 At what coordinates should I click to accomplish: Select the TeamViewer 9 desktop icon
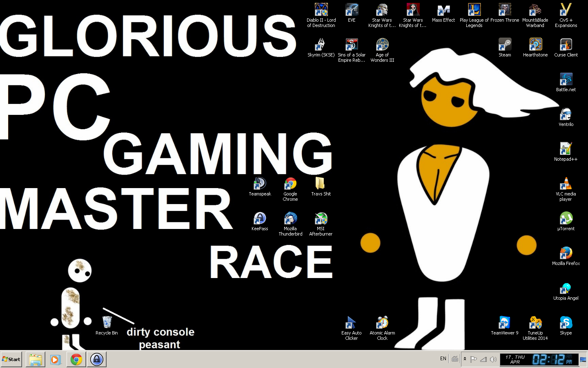click(505, 325)
